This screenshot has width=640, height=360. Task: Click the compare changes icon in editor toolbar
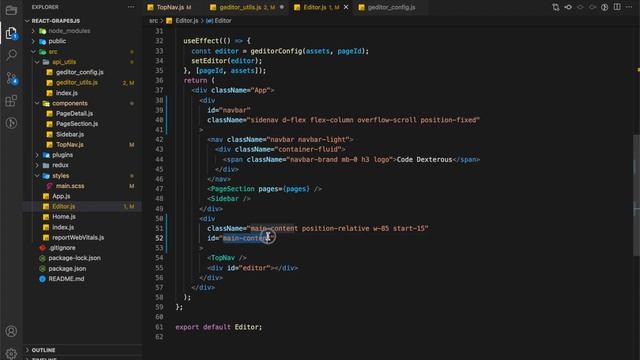point(556,7)
